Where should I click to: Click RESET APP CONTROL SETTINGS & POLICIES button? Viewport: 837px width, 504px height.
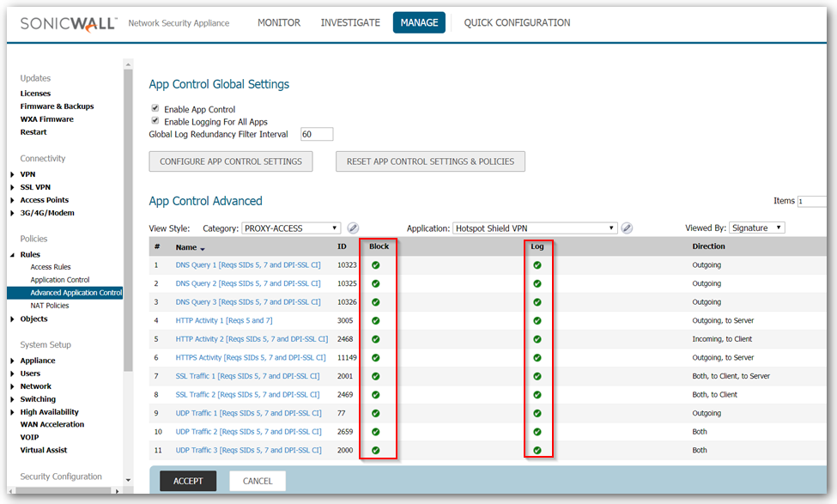point(430,161)
